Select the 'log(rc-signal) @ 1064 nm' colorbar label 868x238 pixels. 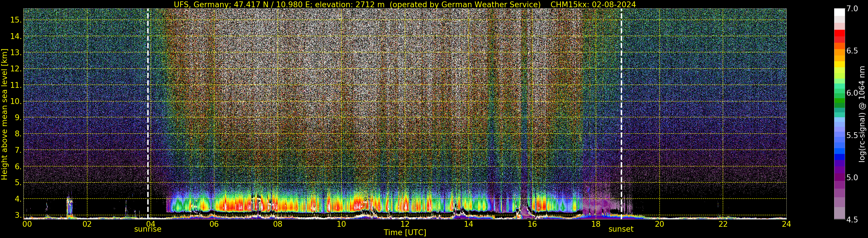(862, 114)
